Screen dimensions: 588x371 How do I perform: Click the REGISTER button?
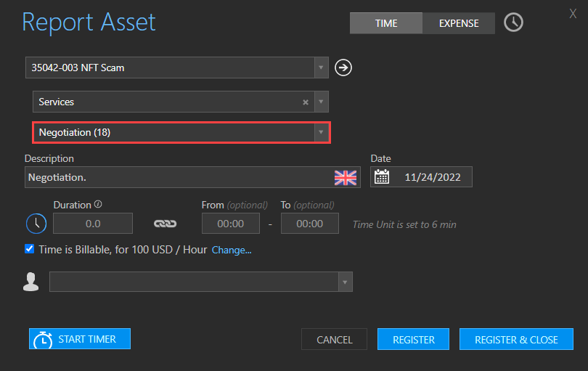[x=413, y=339]
